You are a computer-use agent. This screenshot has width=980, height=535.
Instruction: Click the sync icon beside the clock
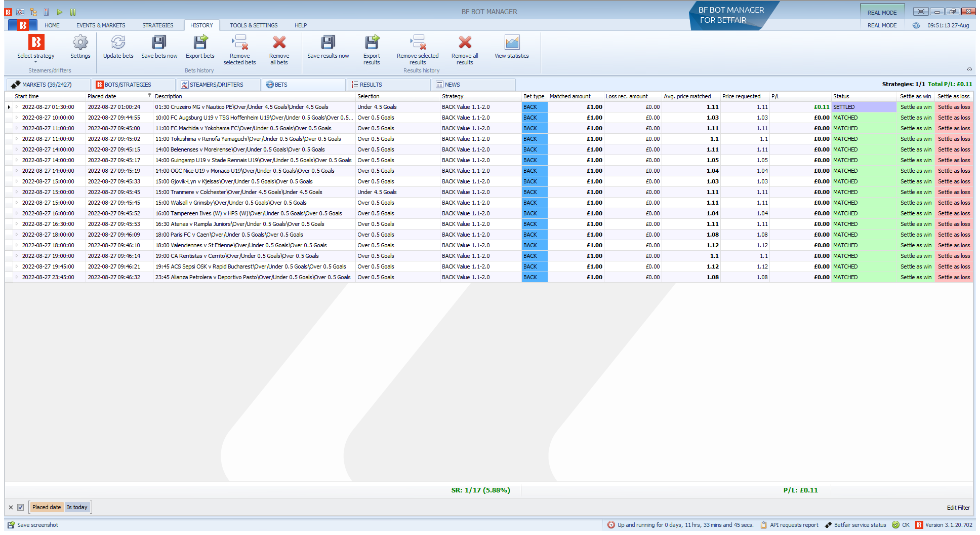pyautogui.click(x=916, y=25)
